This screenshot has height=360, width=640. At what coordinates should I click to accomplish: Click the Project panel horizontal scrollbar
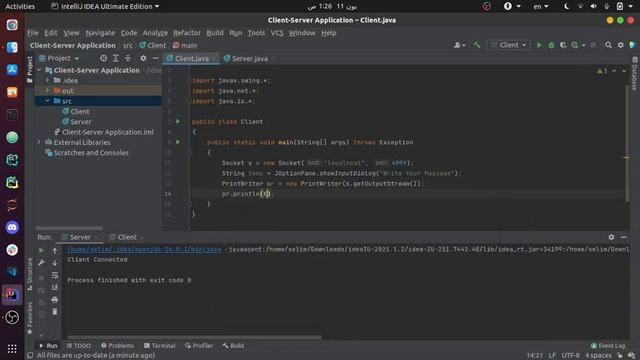(x=69, y=228)
